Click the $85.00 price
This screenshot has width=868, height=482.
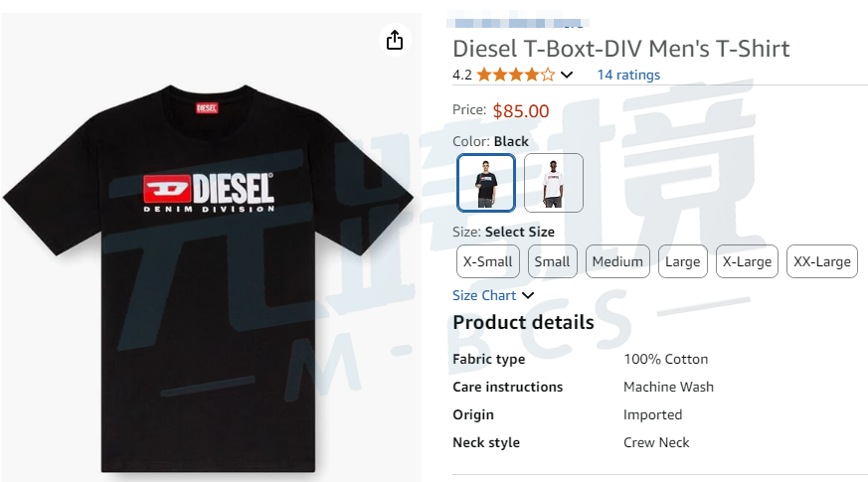521,110
